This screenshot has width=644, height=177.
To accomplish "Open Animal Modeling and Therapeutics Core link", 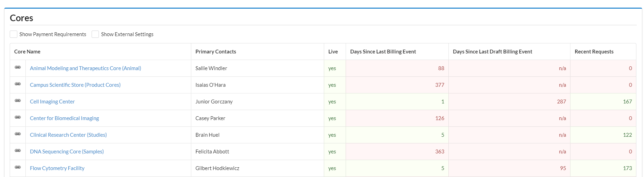I will 85,68.
